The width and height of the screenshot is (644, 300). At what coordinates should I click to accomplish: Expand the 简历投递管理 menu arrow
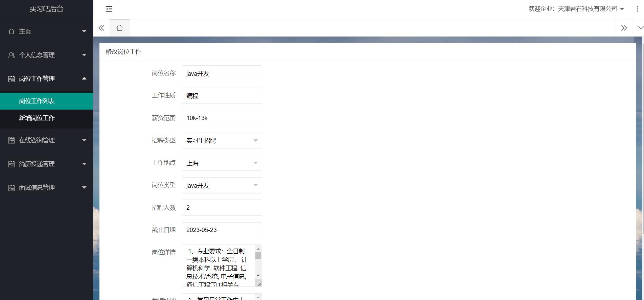click(x=84, y=164)
